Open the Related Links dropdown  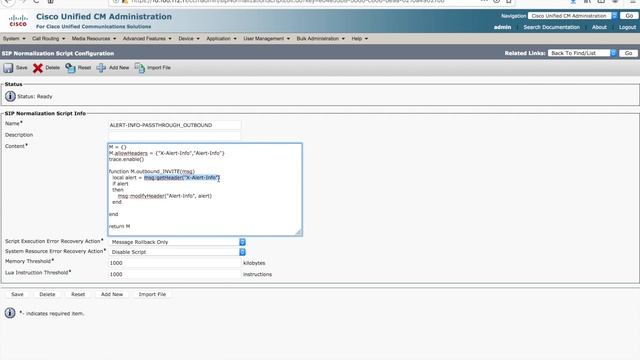[x=582, y=53]
